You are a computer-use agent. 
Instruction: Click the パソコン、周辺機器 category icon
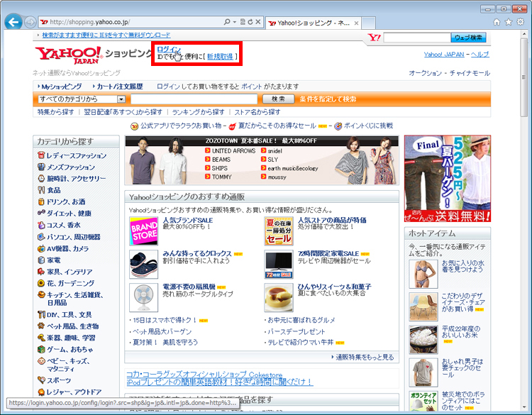[x=41, y=236]
